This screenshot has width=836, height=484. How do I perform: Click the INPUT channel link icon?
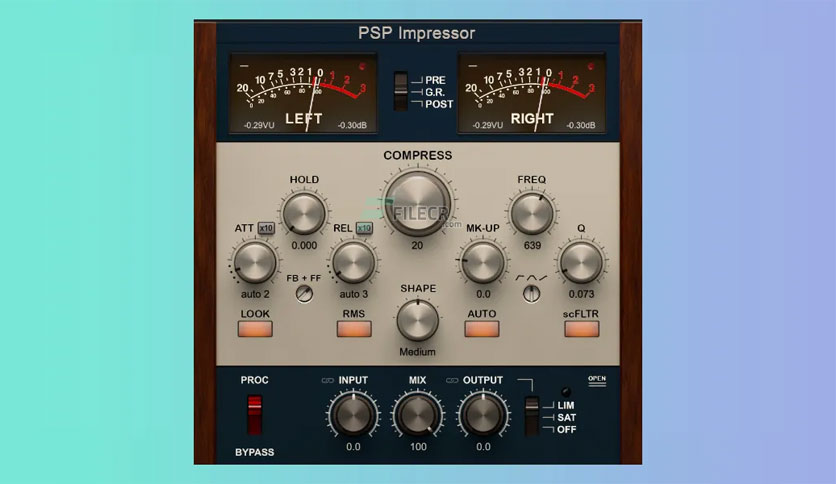tap(327, 381)
